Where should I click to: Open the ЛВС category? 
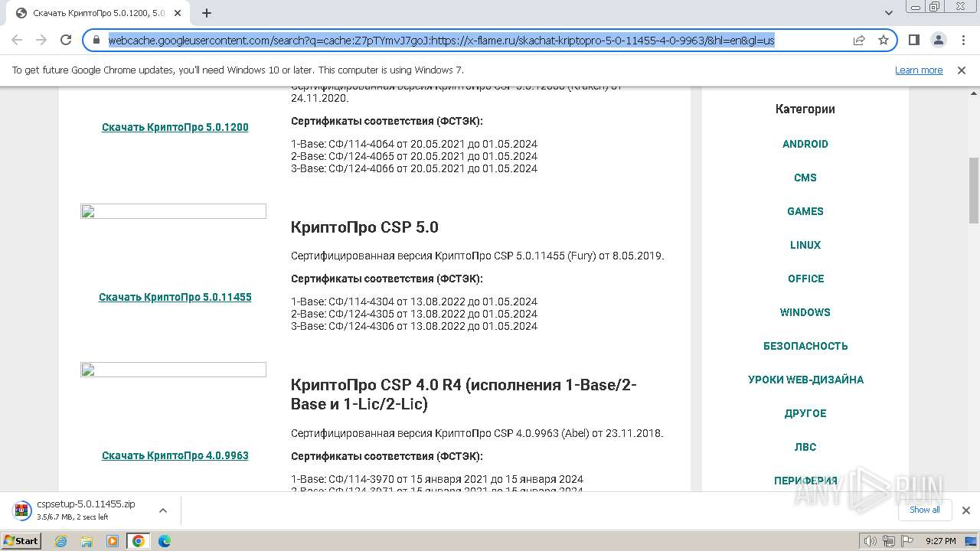805,447
